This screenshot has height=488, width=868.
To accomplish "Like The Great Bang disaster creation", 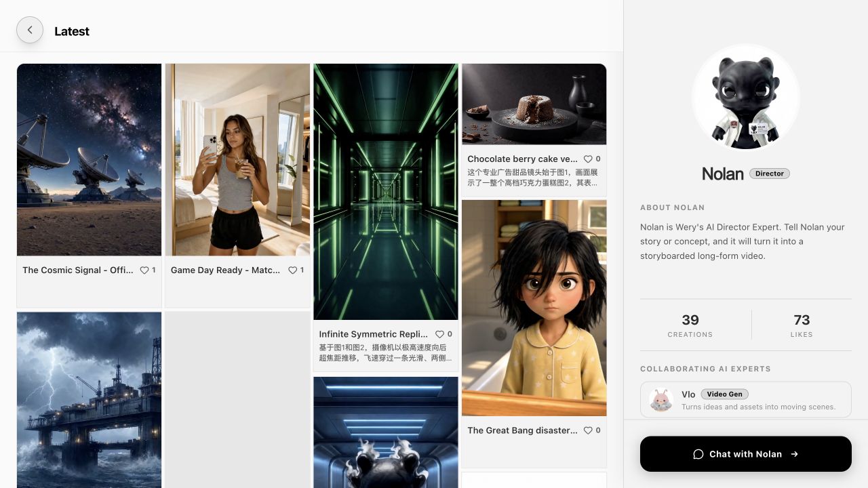I will (x=588, y=430).
